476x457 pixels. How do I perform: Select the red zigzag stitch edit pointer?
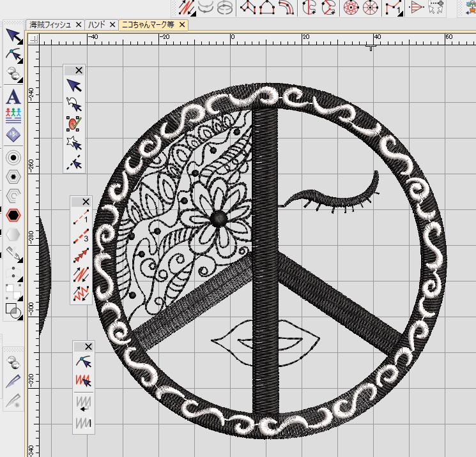[x=84, y=381]
